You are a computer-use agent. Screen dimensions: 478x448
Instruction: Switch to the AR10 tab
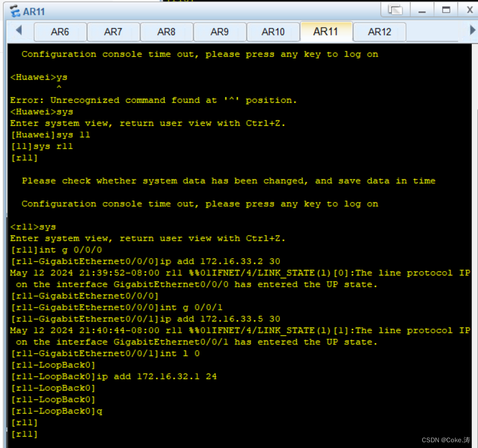click(x=273, y=32)
